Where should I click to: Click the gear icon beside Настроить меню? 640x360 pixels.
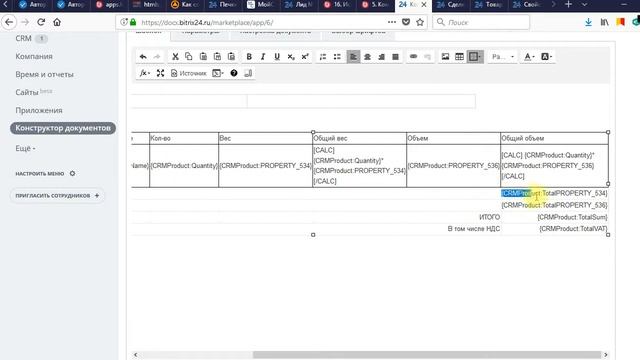[72, 173]
